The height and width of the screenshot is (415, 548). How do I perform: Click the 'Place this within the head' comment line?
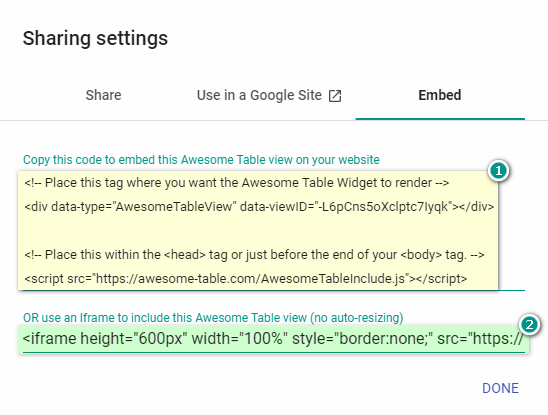[254, 255]
